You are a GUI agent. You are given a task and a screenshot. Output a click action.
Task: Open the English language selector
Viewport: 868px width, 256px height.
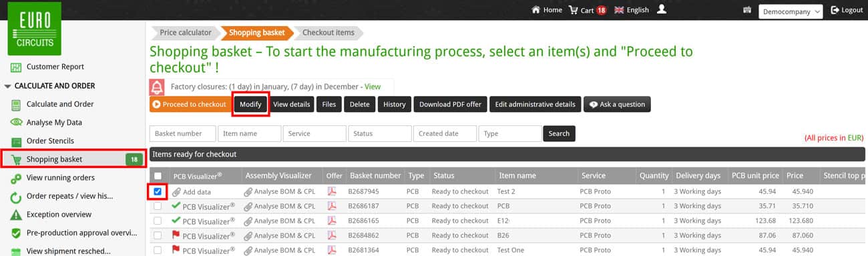632,10
